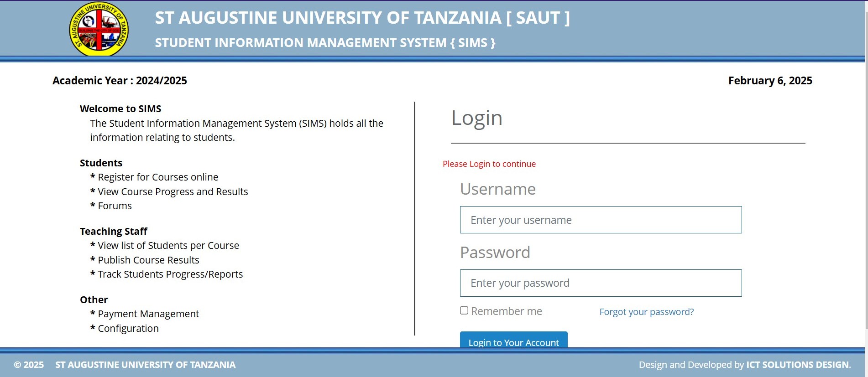Select View list of Students per Course
Image resolution: width=868 pixels, height=377 pixels.
pos(168,245)
